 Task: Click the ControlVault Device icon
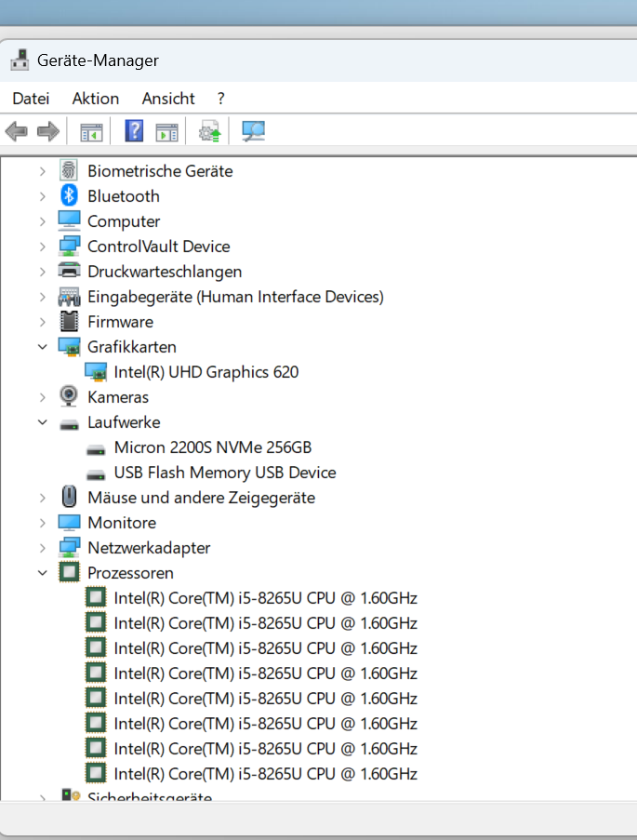(x=69, y=246)
